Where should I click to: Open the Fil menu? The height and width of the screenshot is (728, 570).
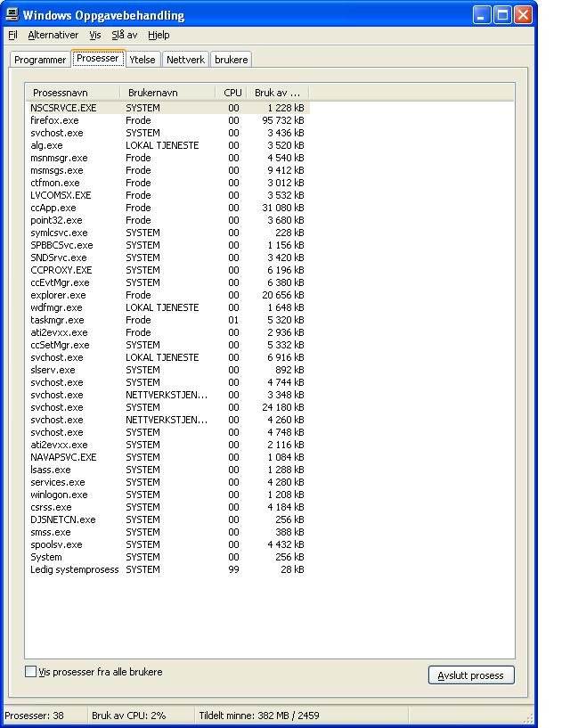(x=12, y=35)
